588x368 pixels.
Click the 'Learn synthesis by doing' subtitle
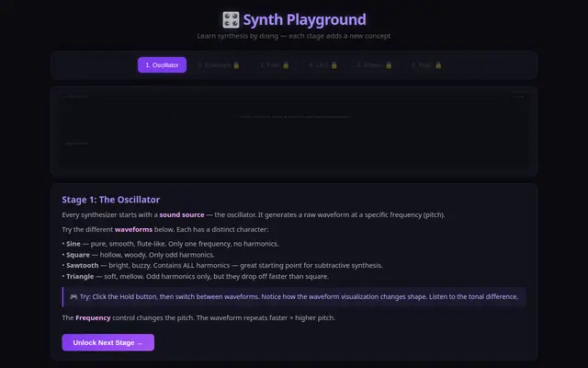click(294, 36)
